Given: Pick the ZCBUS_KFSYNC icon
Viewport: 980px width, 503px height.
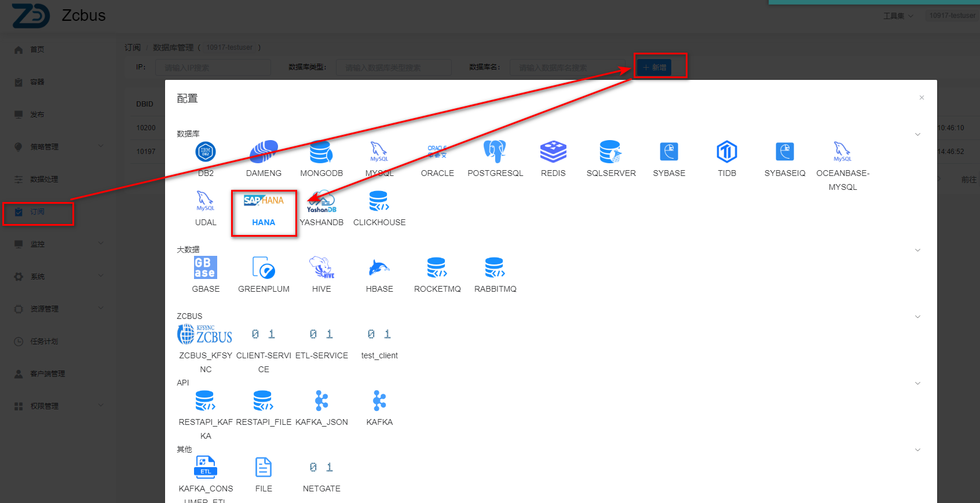Looking at the screenshot, I should 205,335.
